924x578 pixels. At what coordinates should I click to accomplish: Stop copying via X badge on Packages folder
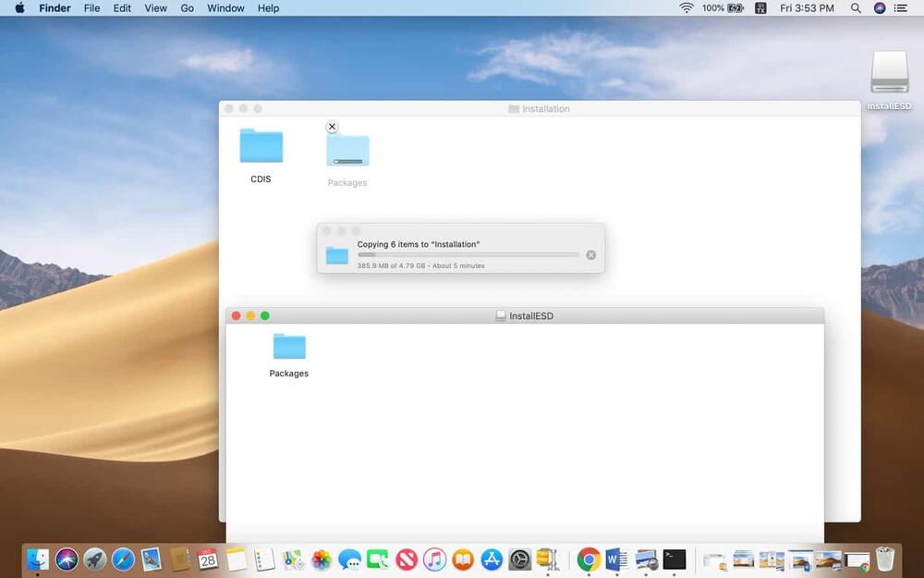point(333,127)
